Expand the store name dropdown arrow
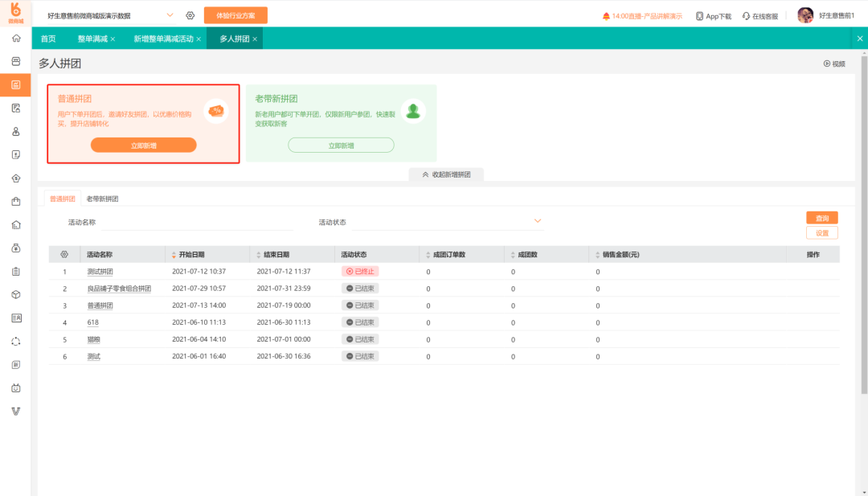Viewport: 868px width, 496px height. point(170,15)
